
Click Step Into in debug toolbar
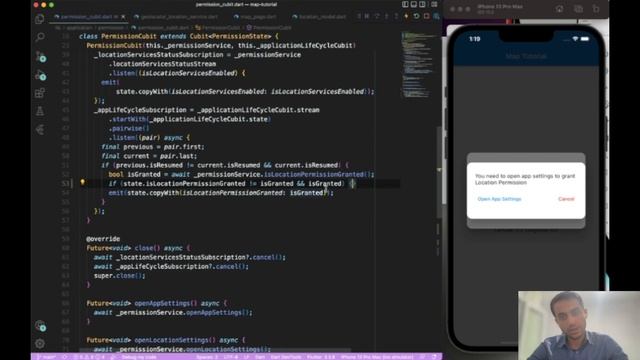point(386,16)
